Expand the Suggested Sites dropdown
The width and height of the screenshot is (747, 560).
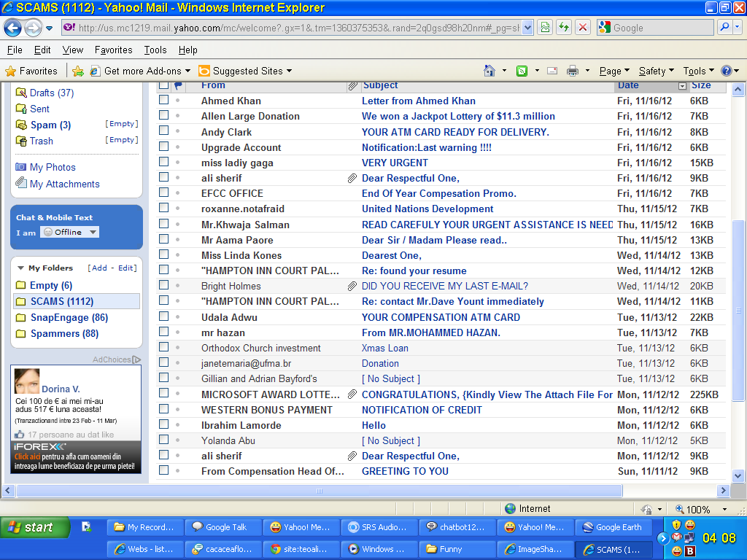pyautogui.click(x=289, y=71)
